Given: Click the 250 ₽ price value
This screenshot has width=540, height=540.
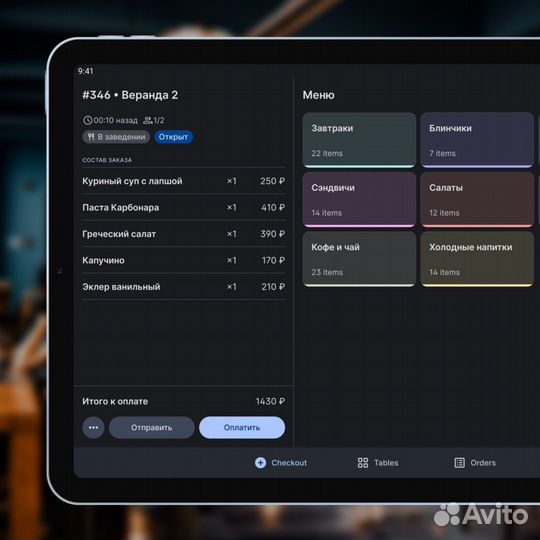Looking at the screenshot, I should (x=272, y=181).
